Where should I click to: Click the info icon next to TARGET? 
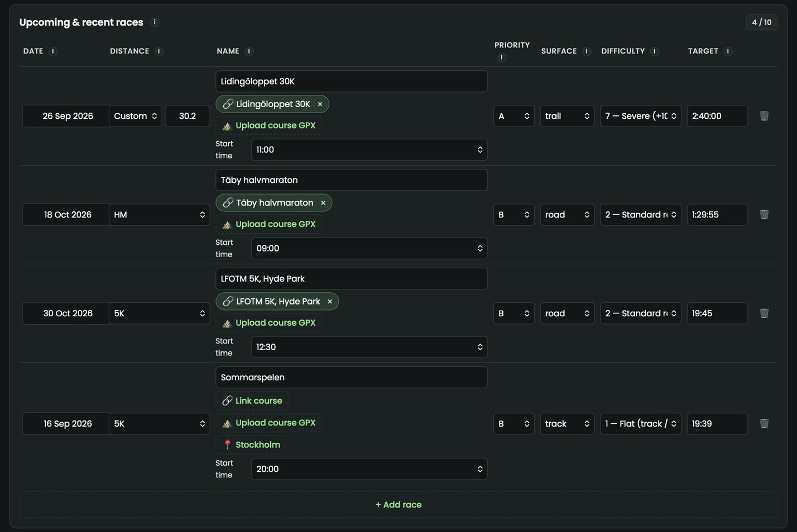pyautogui.click(x=728, y=51)
